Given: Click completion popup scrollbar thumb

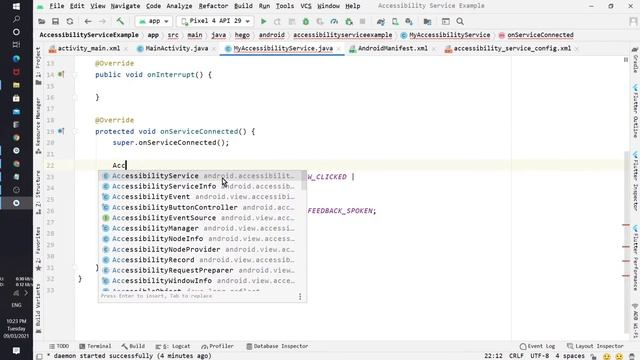Looking at the screenshot, I should coord(304,180).
